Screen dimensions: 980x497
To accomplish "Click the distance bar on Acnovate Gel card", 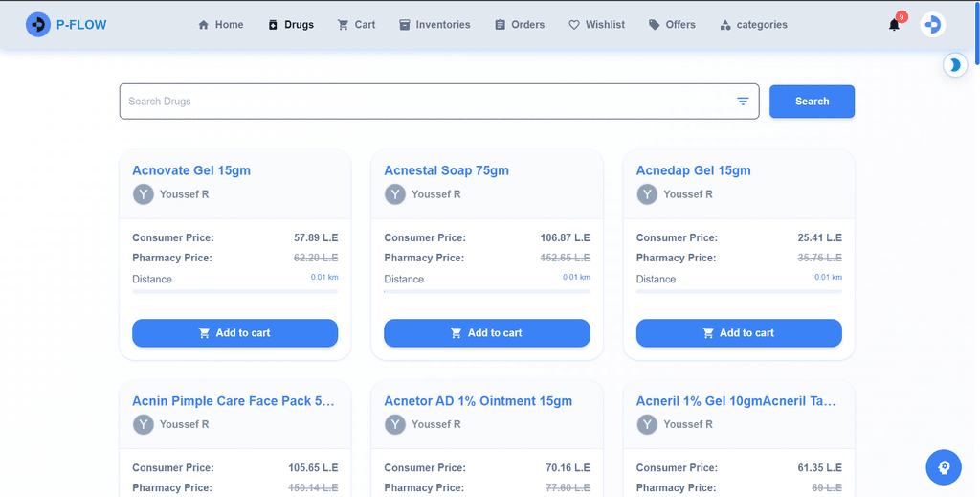I will pos(235,291).
